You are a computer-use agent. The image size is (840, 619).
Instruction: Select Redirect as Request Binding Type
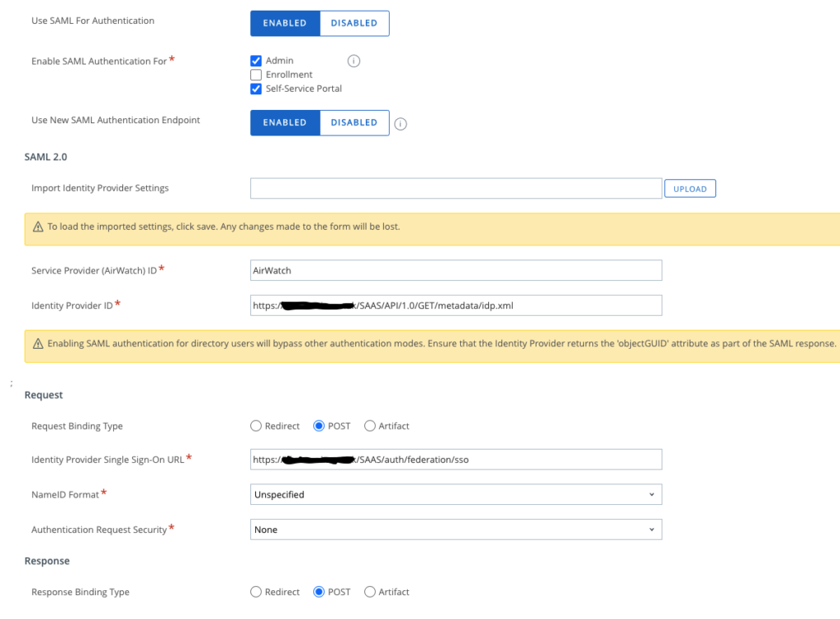[255, 425]
